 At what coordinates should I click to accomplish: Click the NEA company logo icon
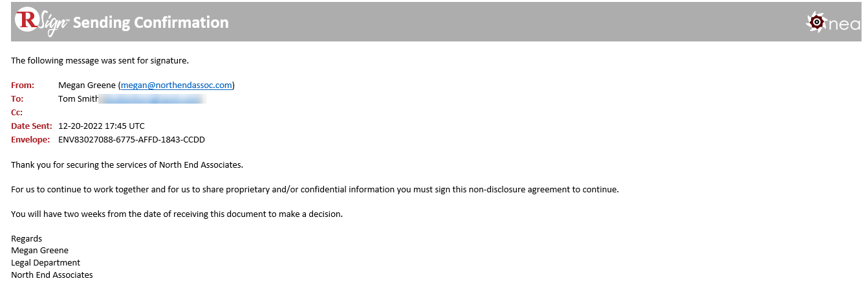[833, 23]
